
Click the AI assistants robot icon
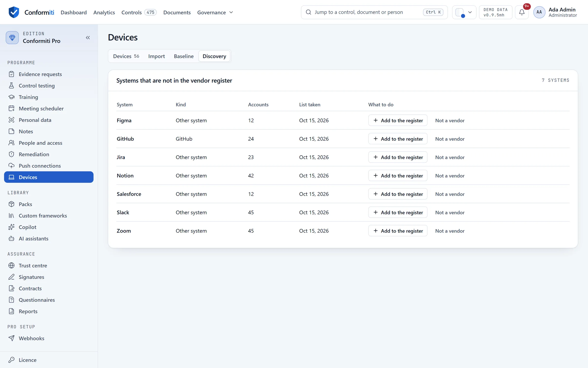click(12, 238)
